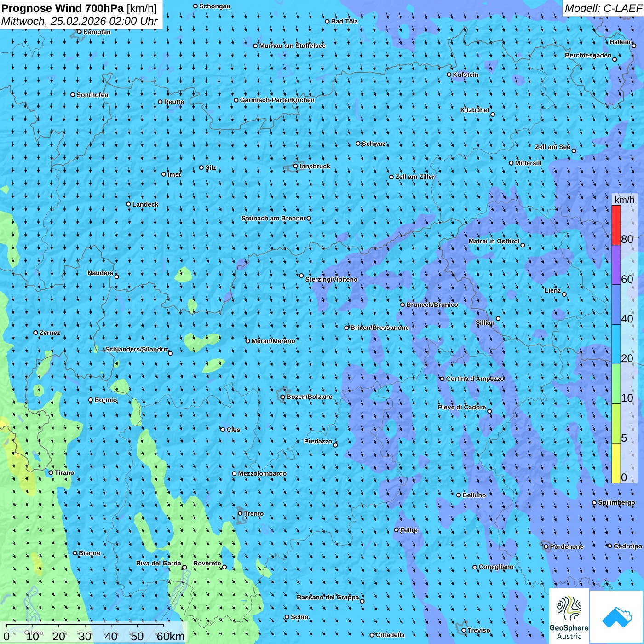This screenshot has height=644, width=644.
Task: Click the Nauders town label
Action: tap(100, 273)
